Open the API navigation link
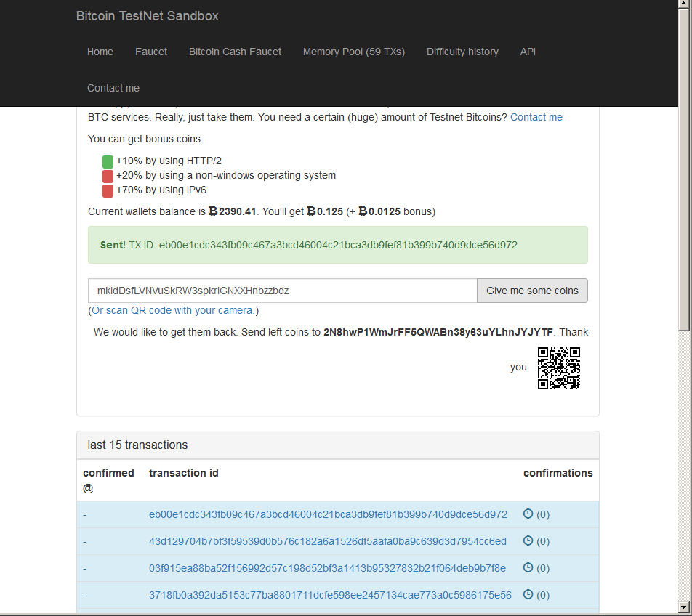692x616 pixels. 528,52
